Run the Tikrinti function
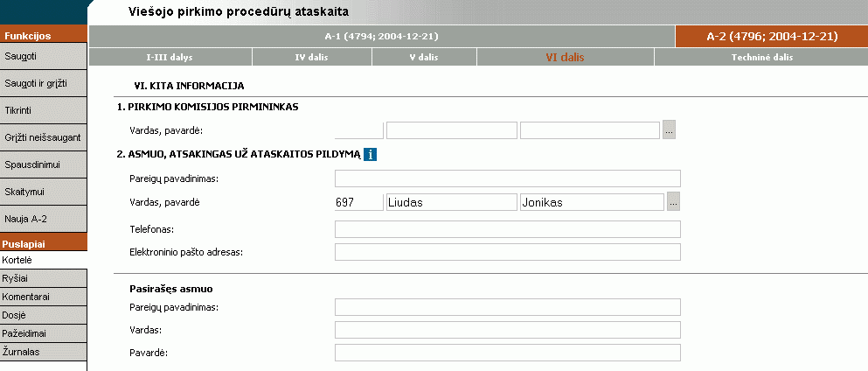 (x=43, y=110)
